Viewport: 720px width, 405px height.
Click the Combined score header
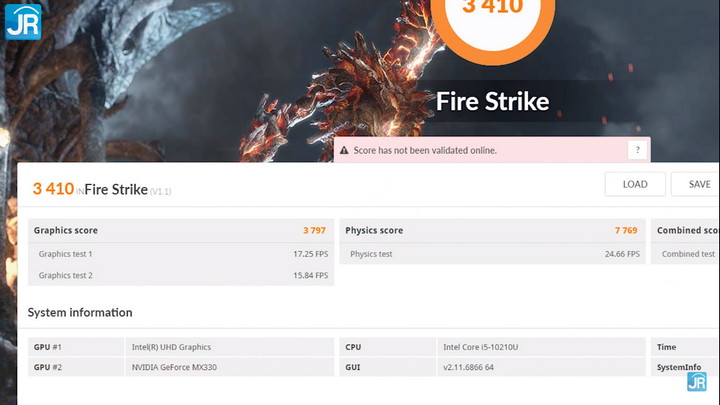(685, 231)
